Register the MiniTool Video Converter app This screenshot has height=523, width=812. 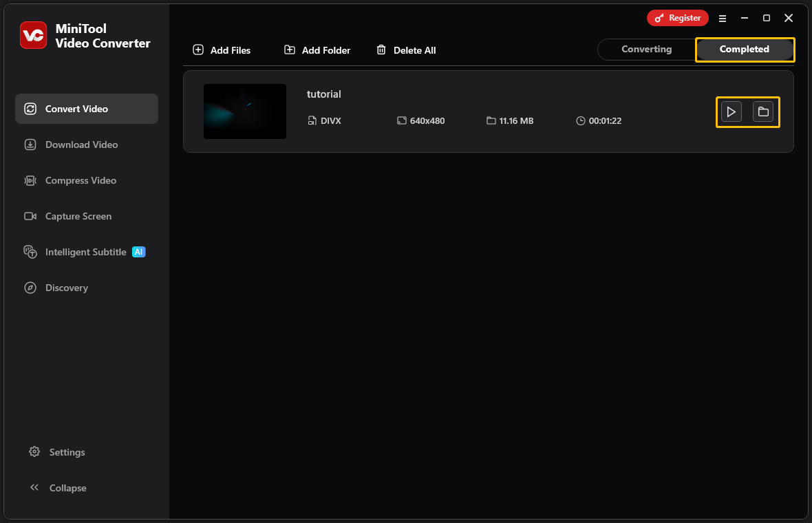[x=677, y=17]
